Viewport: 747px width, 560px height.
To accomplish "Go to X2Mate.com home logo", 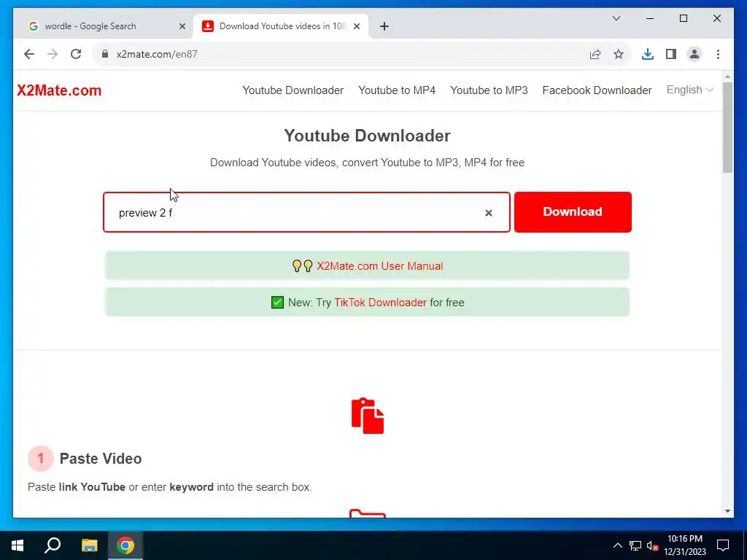I will 59,90.
